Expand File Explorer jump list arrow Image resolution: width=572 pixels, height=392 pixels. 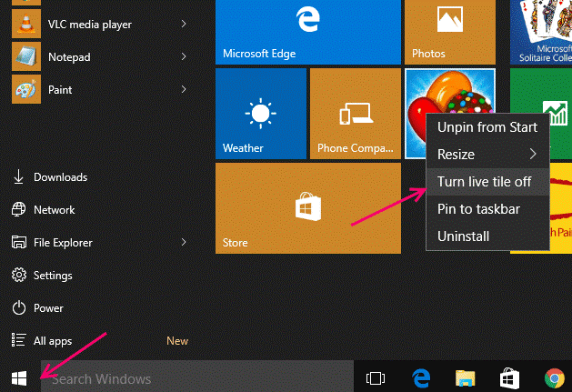184,242
